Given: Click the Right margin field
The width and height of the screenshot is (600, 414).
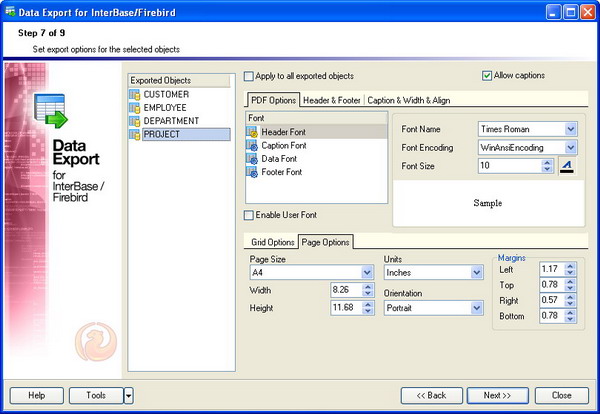Looking at the screenshot, I should [551, 300].
